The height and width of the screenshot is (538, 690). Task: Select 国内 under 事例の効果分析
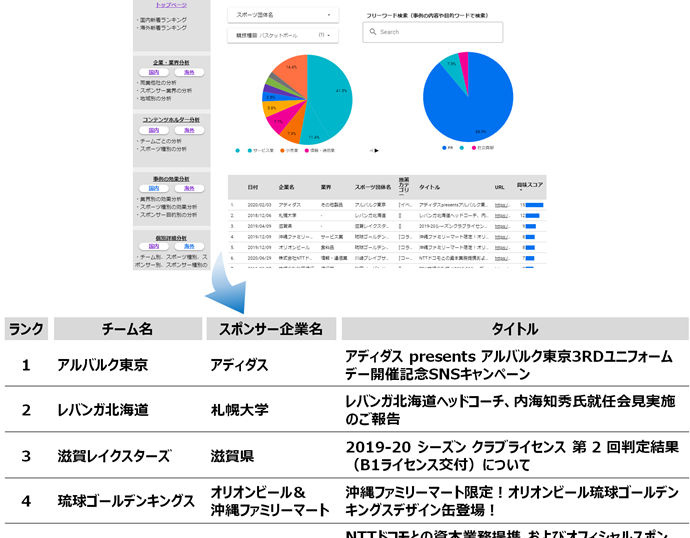pyautogui.click(x=154, y=188)
